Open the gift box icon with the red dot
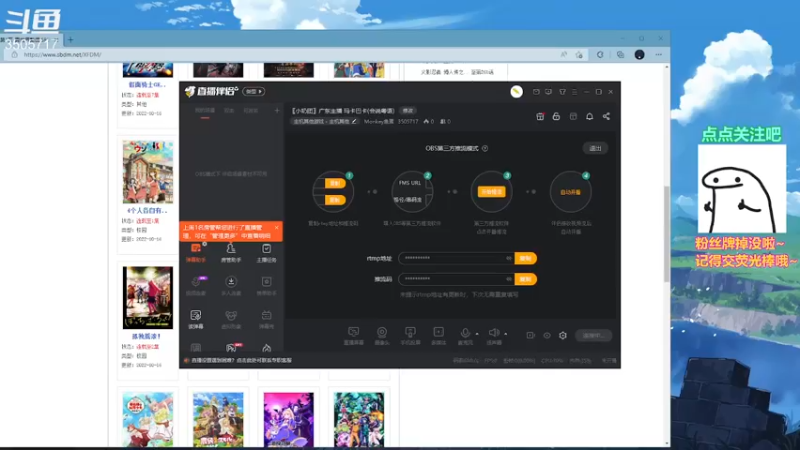Image resolution: width=800 pixels, height=450 pixels. click(540, 116)
